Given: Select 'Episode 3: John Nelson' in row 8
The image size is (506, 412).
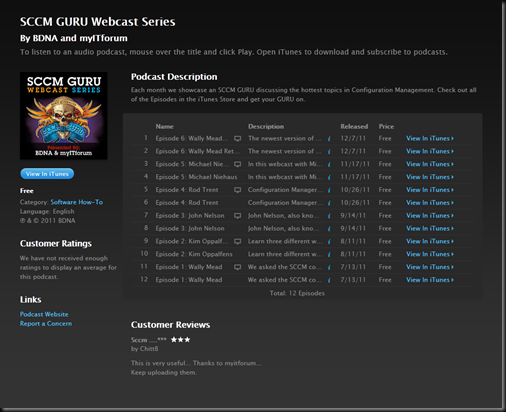Looking at the screenshot, I should (190, 228).
